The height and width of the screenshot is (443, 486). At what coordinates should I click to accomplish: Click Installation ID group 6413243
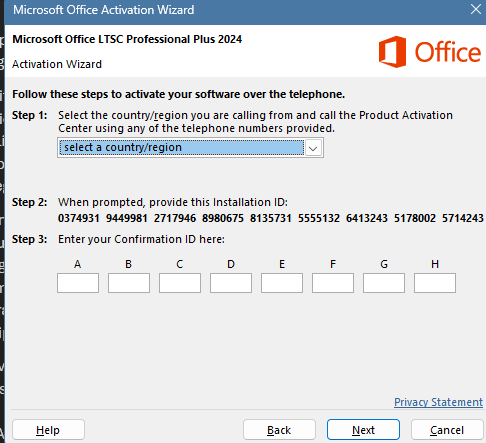(x=367, y=218)
